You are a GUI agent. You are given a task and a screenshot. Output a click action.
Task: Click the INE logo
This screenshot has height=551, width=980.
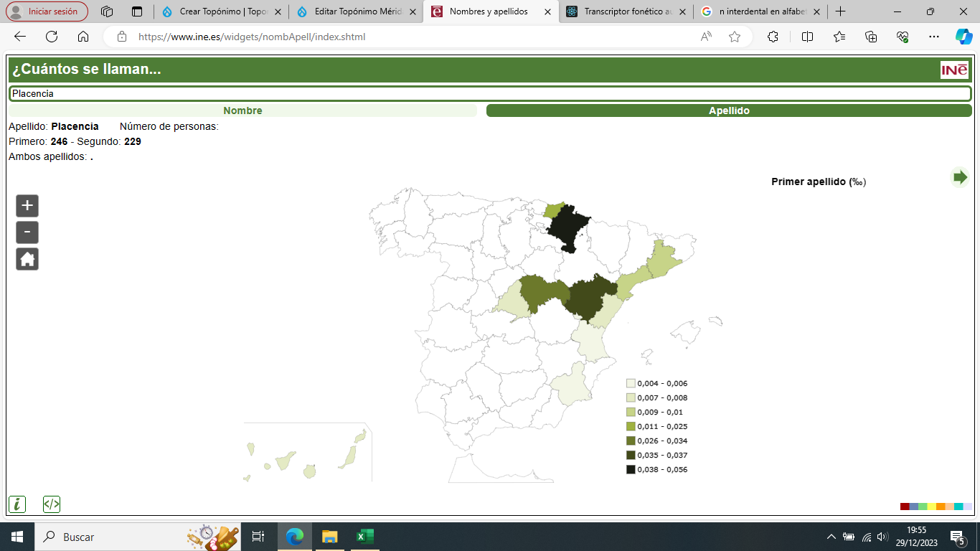pos(954,70)
